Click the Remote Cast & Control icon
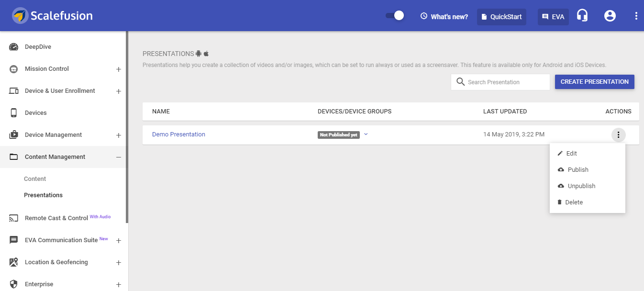The height and width of the screenshot is (291, 644). pos(13,218)
